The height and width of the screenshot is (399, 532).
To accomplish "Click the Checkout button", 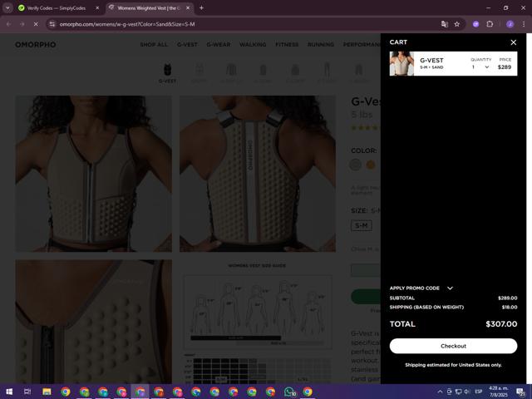I will pyautogui.click(x=453, y=346).
